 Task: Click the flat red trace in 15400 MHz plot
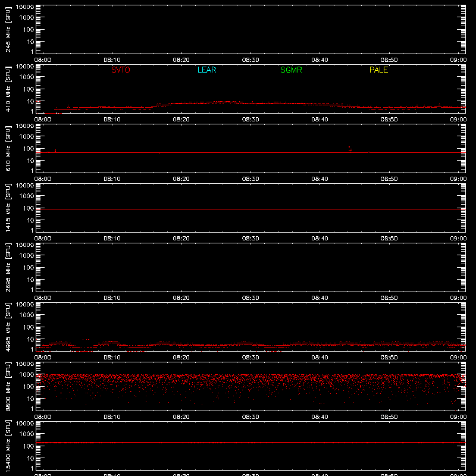point(250,443)
